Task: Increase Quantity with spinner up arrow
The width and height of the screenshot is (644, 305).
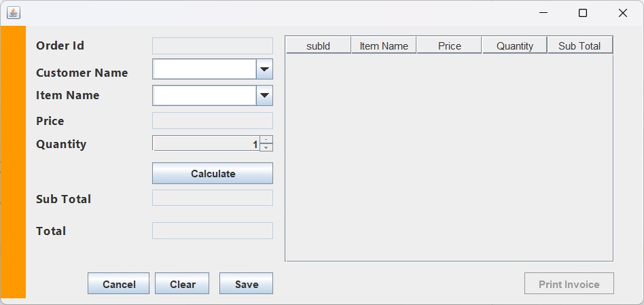Action: pyautogui.click(x=266, y=140)
